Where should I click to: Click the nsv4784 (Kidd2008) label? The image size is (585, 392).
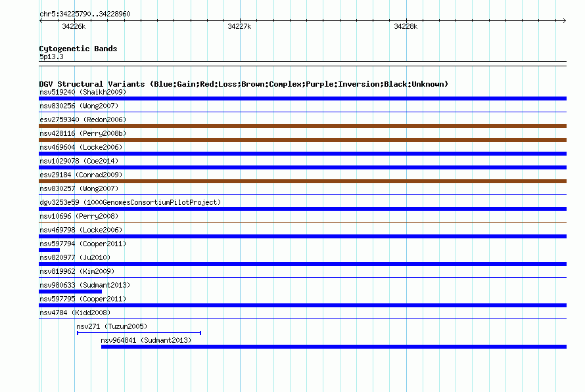(x=75, y=313)
